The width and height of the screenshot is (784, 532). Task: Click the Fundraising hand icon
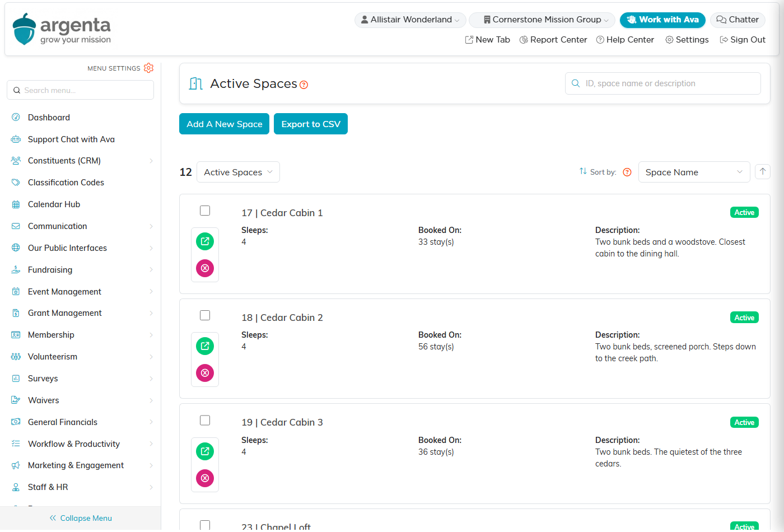tap(16, 270)
